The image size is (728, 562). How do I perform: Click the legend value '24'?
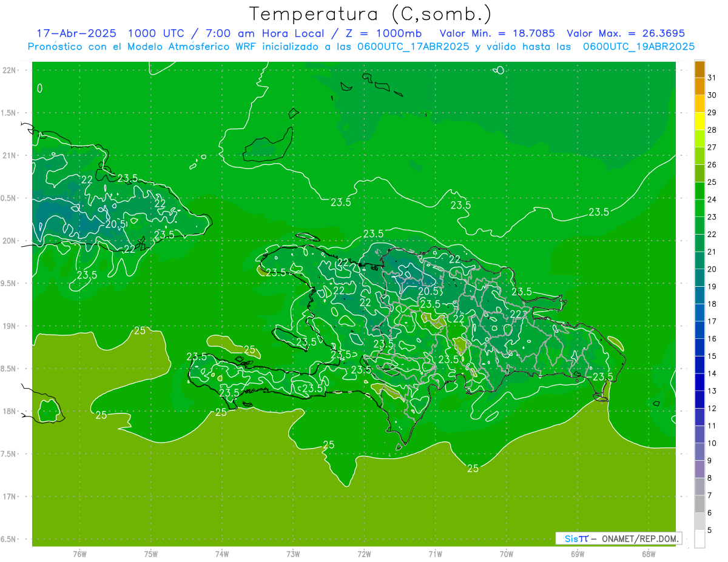[712, 199]
